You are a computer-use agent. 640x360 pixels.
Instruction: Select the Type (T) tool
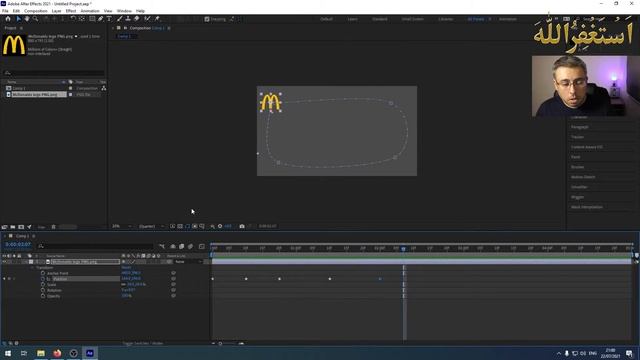pyautogui.click(x=109, y=19)
